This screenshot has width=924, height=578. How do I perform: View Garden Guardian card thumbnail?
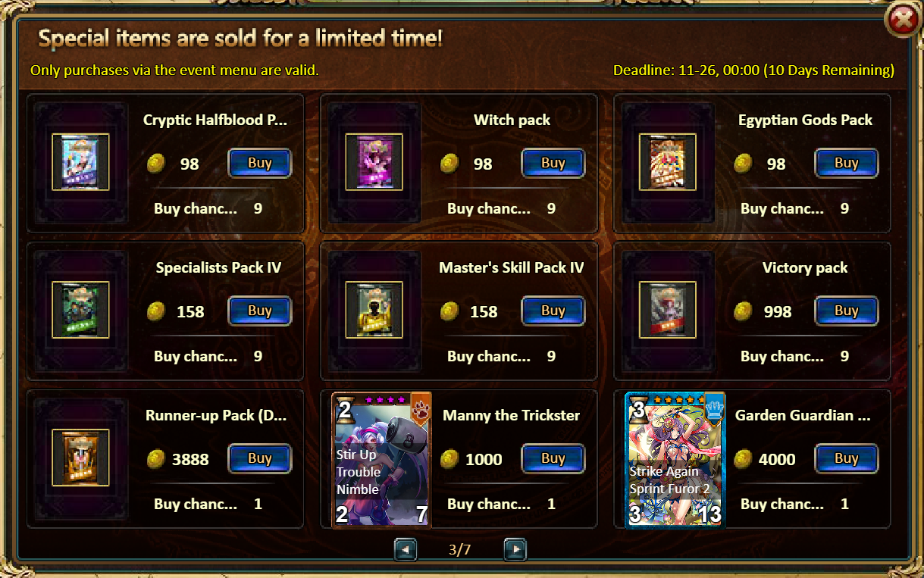[x=675, y=460]
